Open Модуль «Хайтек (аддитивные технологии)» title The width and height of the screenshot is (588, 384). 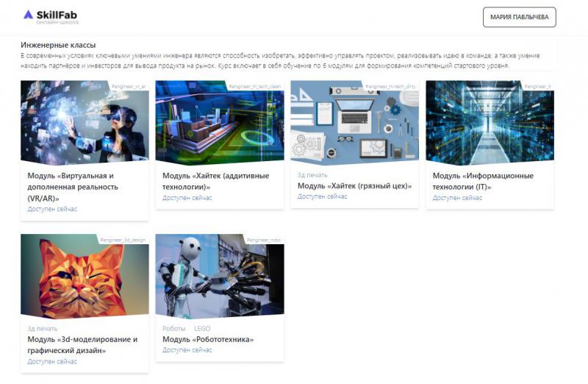tap(215, 181)
